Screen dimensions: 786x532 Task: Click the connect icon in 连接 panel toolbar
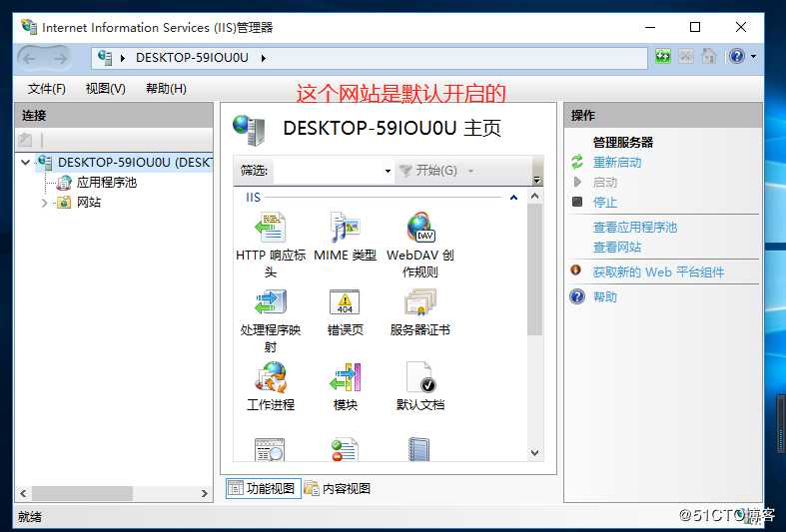tap(25, 140)
